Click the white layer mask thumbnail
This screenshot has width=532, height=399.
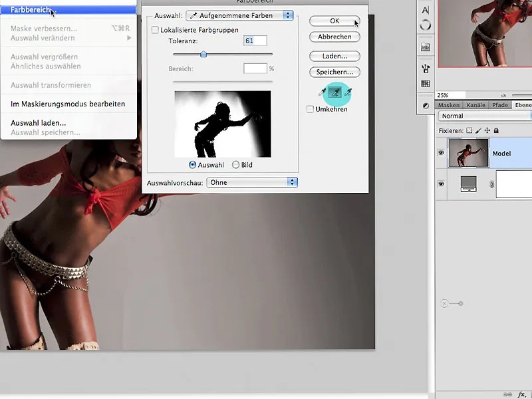tap(514, 184)
